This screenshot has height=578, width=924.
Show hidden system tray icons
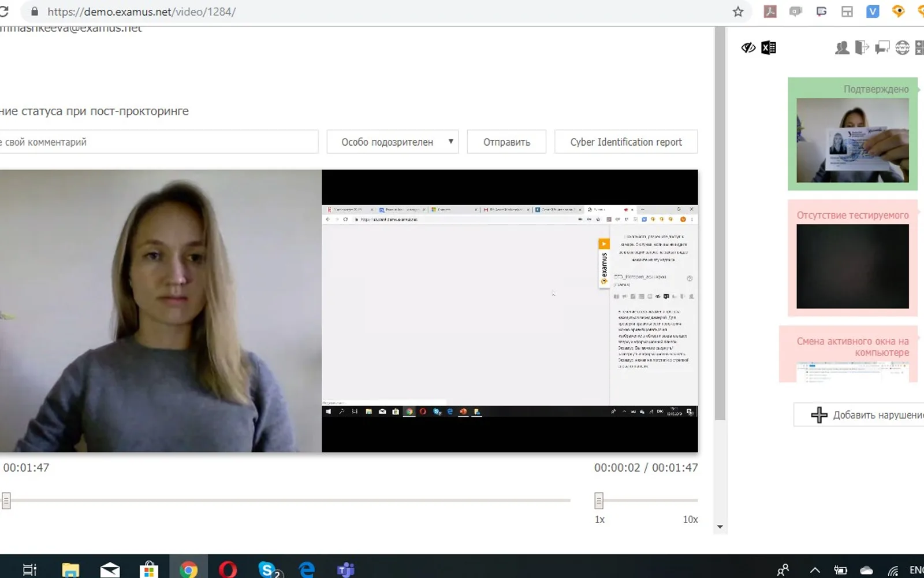pos(815,570)
